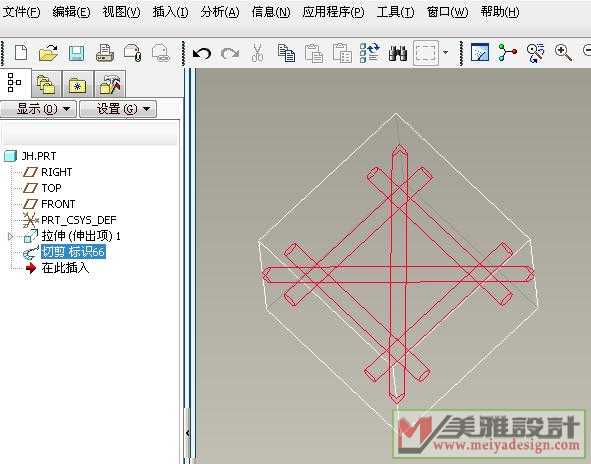
Task: Select the 切剪 标识66 feature
Action: point(73,252)
